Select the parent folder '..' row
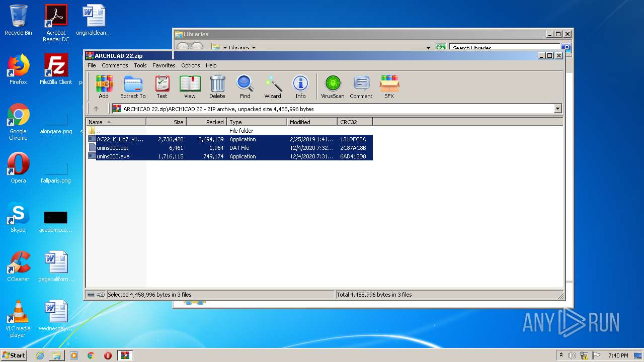This screenshot has width=644, height=362. click(229, 131)
